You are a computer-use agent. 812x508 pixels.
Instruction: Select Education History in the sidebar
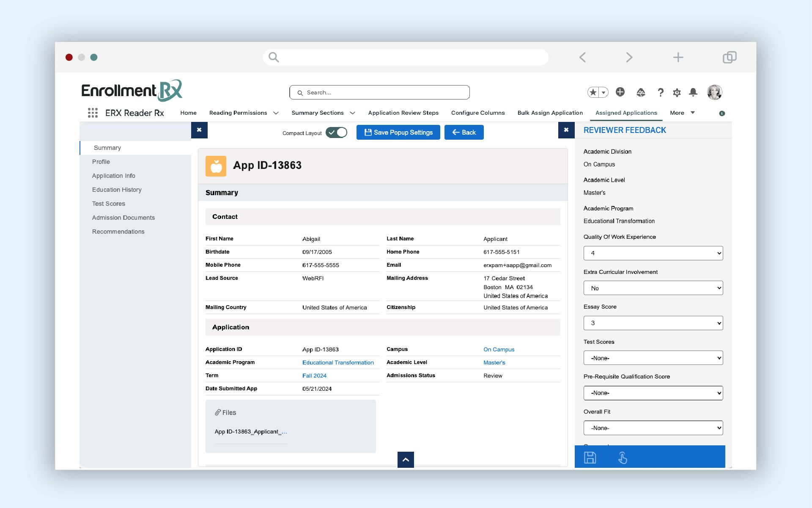117,190
